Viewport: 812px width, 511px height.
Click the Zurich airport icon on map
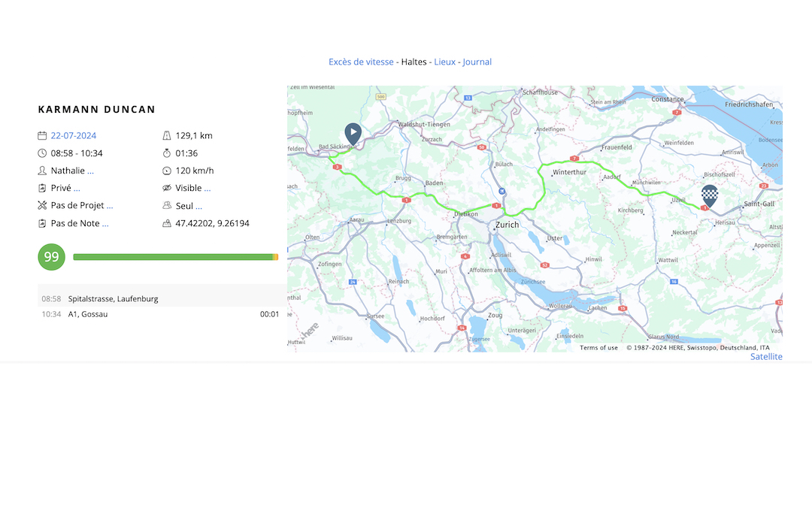click(501, 192)
